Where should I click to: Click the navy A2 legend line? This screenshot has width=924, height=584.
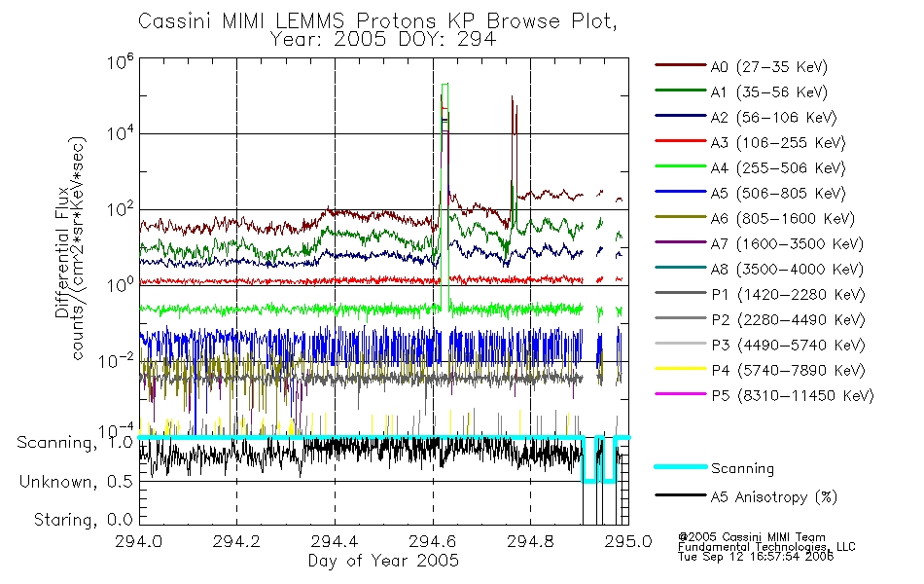(681, 116)
